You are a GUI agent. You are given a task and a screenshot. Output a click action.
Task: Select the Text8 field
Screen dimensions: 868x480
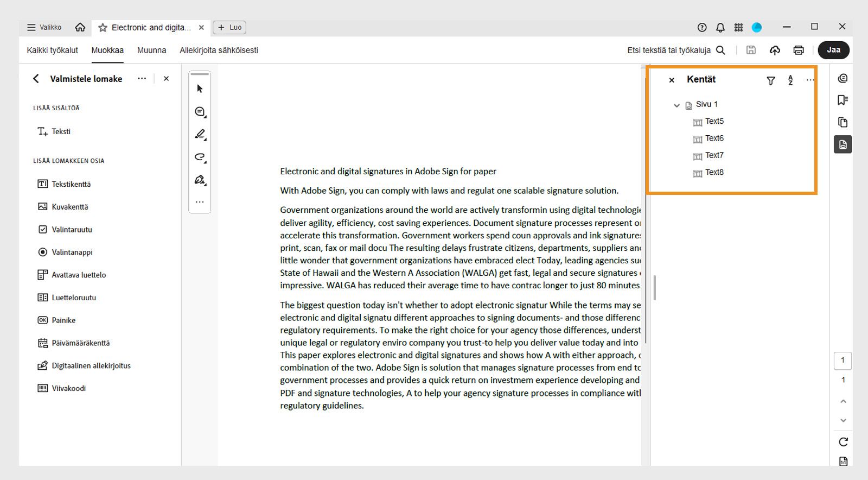pyautogui.click(x=709, y=173)
